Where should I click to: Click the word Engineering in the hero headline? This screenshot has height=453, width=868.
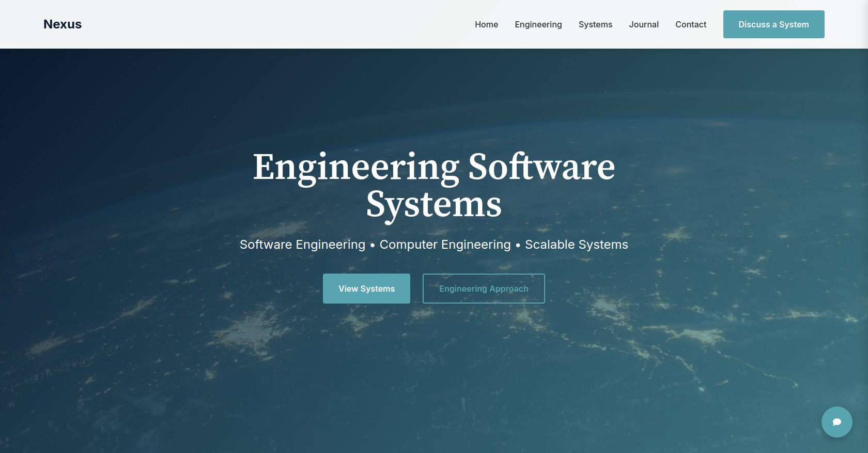355,168
